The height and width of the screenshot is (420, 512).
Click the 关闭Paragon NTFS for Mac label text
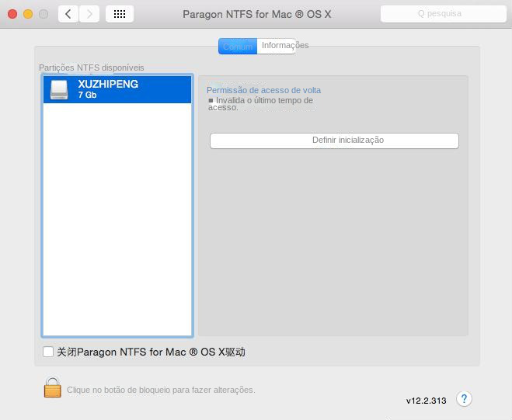pos(152,352)
